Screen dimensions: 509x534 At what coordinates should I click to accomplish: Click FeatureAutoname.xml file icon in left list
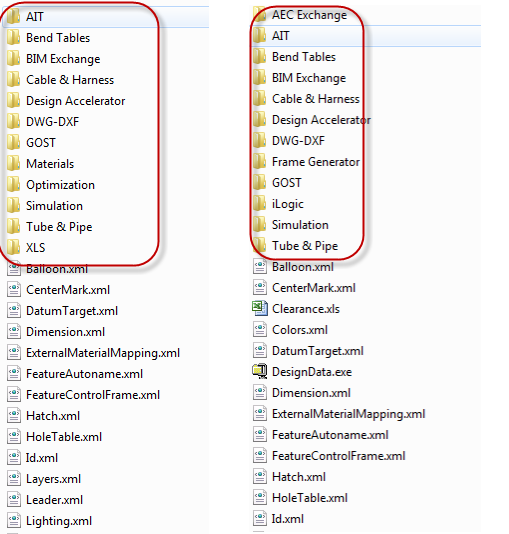[14, 374]
